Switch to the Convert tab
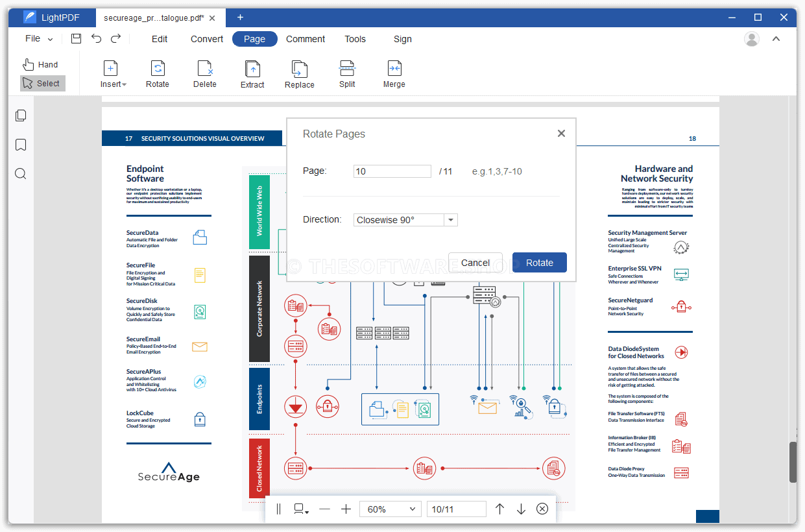This screenshot has height=532, width=805. pos(207,39)
